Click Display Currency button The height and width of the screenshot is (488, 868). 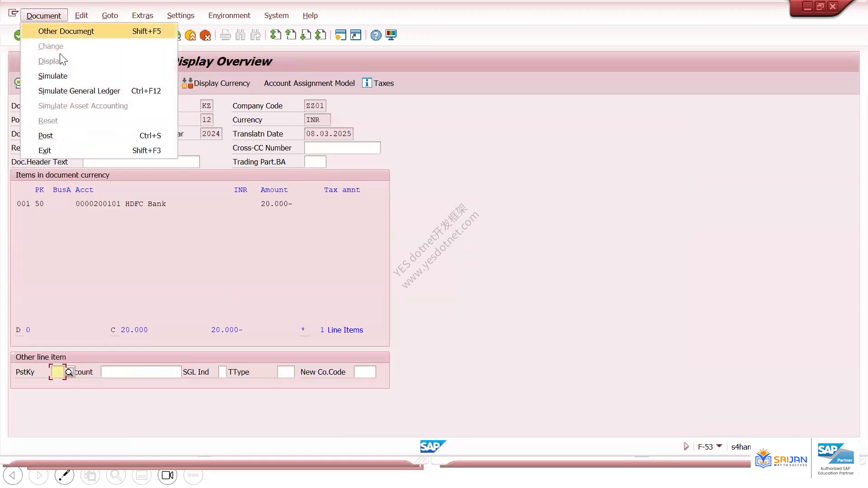point(216,83)
